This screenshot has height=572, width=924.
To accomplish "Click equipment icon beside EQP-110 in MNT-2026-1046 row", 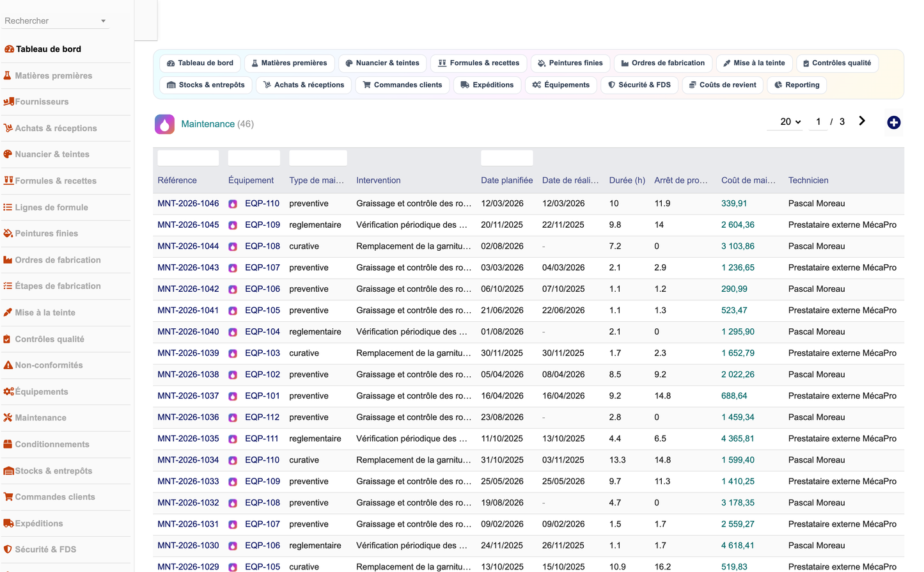I will 233,204.
